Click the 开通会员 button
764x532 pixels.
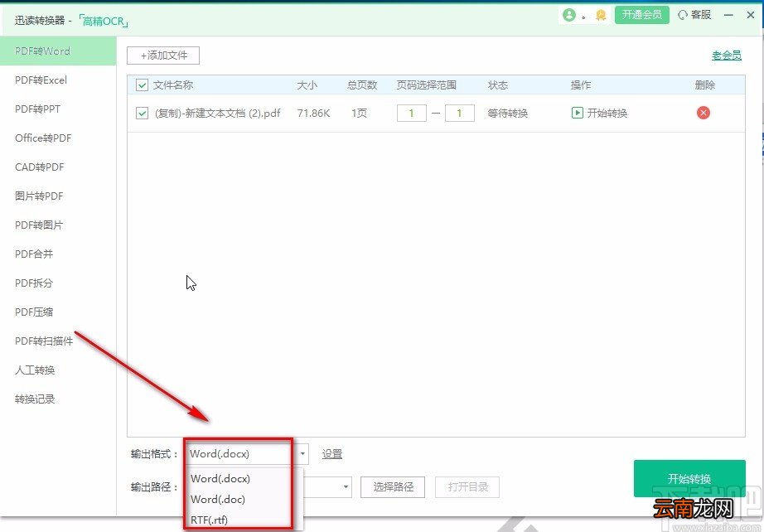(641, 15)
